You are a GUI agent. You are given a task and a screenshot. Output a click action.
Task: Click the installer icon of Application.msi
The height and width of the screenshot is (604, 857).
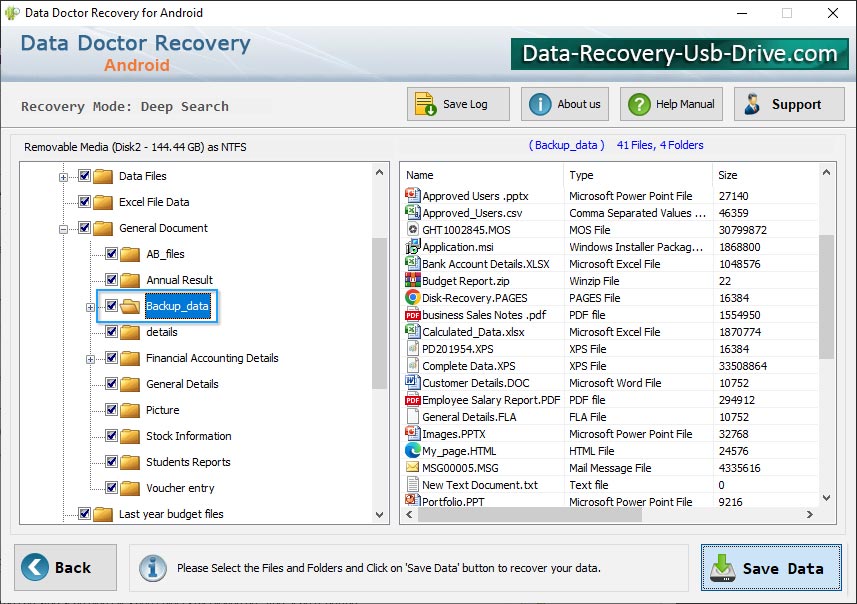tap(412, 247)
